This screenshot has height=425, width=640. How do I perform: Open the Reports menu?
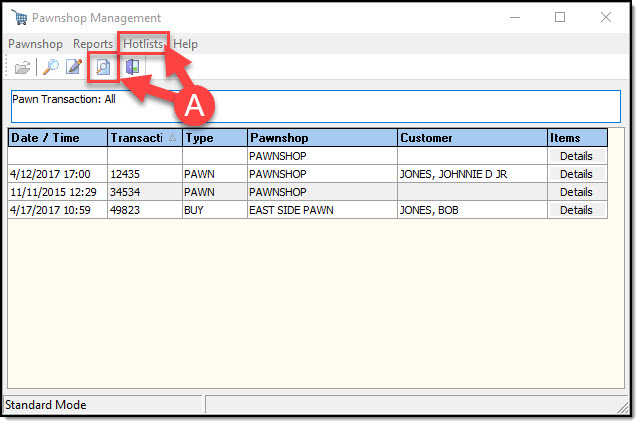coord(93,44)
